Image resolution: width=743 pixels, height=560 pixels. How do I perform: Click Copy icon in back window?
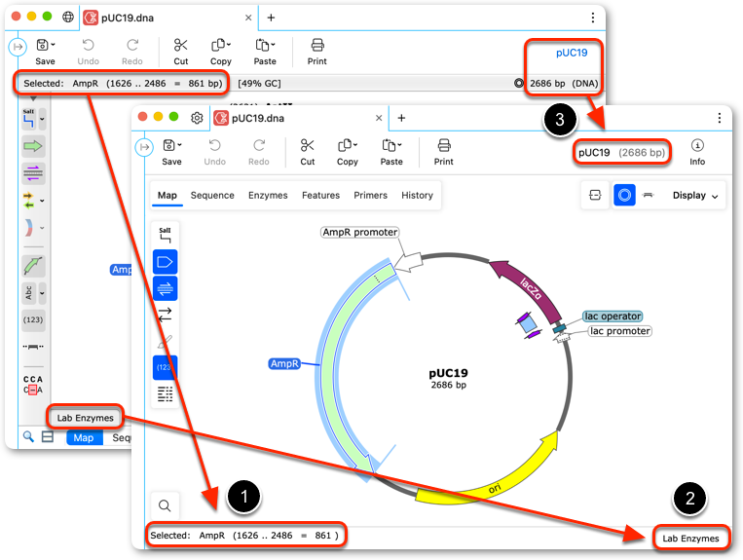(218, 45)
